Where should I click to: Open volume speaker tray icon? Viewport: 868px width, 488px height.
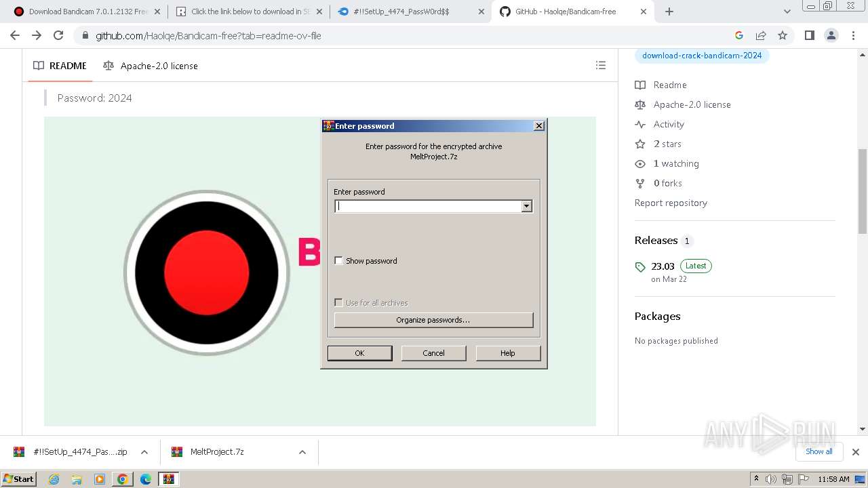(x=771, y=479)
